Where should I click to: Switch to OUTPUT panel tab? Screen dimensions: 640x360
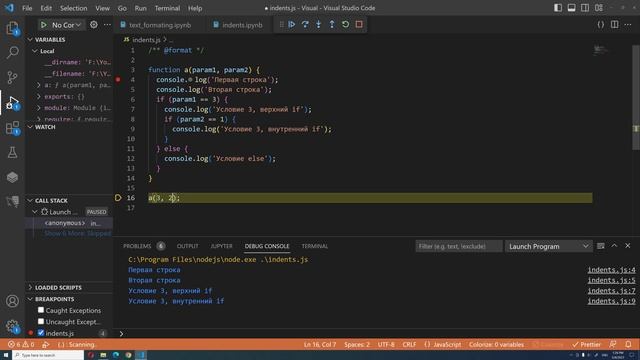click(187, 246)
